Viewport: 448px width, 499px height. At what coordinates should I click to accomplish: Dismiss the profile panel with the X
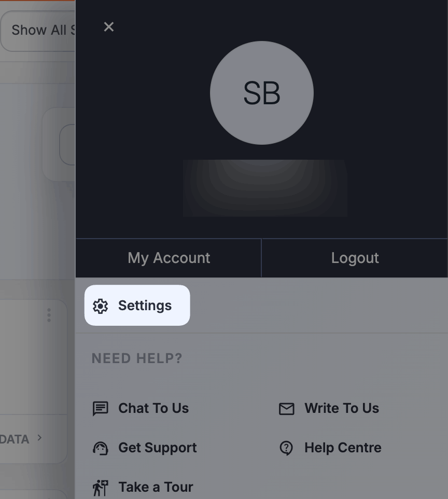pos(109,26)
